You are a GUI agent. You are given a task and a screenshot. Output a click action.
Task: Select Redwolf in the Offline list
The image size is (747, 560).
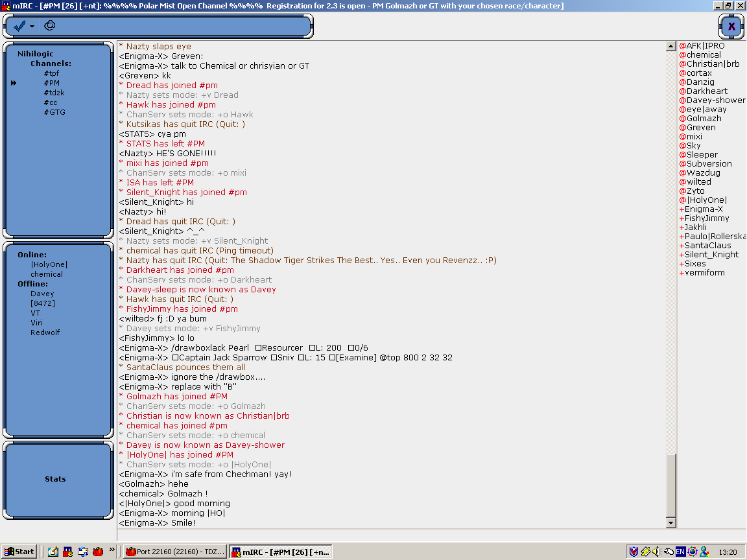[x=45, y=332]
